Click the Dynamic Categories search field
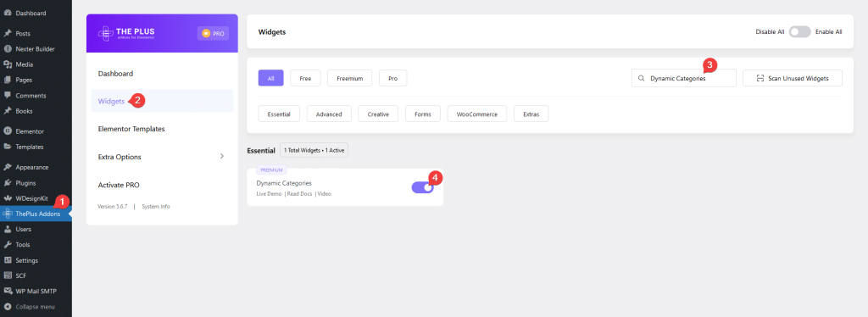This screenshot has height=317, width=868. coord(684,79)
